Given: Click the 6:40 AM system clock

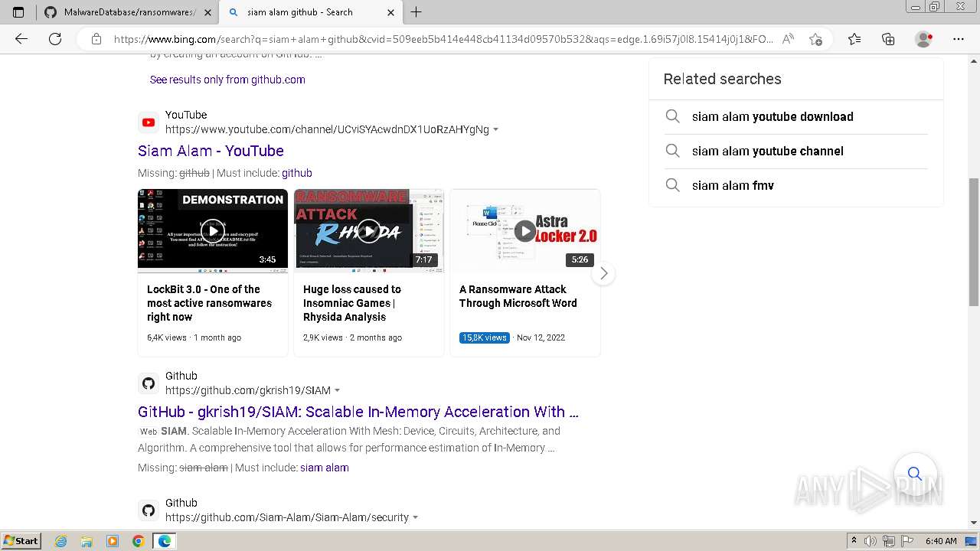Looking at the screenshot, I should tap(941, 541).
